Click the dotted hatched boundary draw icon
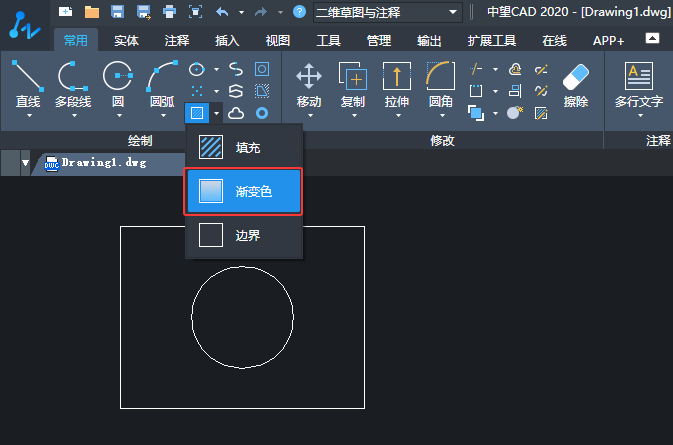The image size is (673, 445). click(262, 91)
